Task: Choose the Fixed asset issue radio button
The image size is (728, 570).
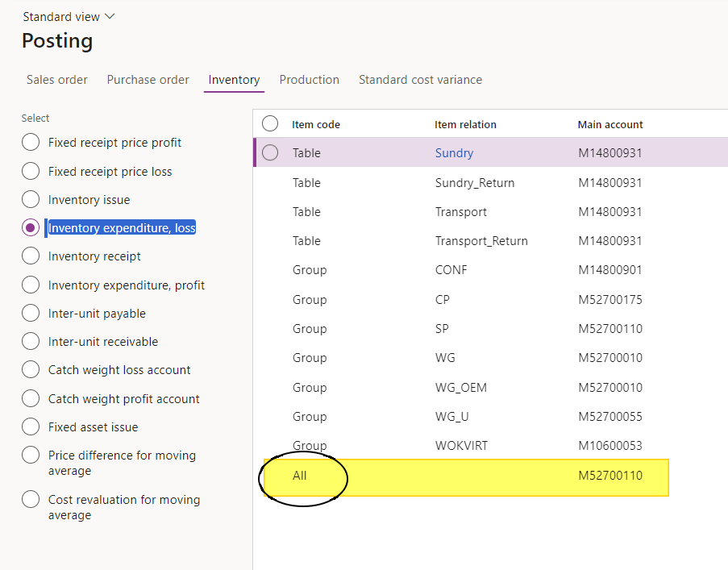Action: [31, 427]
